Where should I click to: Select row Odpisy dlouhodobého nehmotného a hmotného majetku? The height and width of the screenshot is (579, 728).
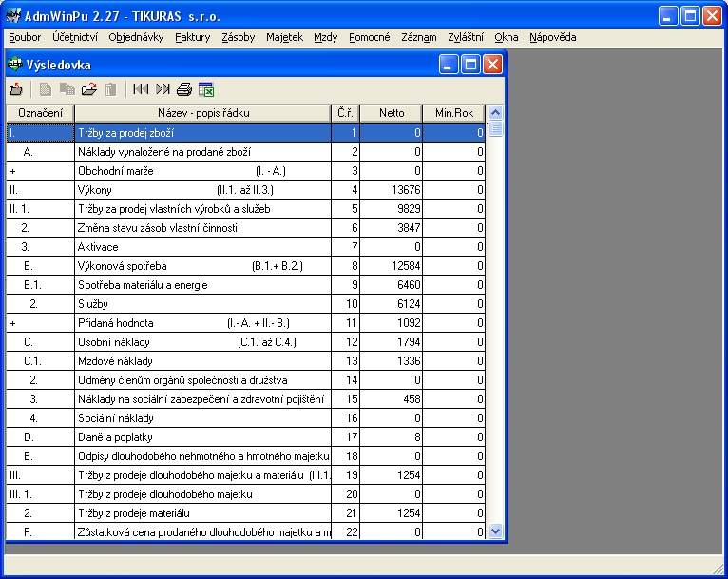[245, 456]
